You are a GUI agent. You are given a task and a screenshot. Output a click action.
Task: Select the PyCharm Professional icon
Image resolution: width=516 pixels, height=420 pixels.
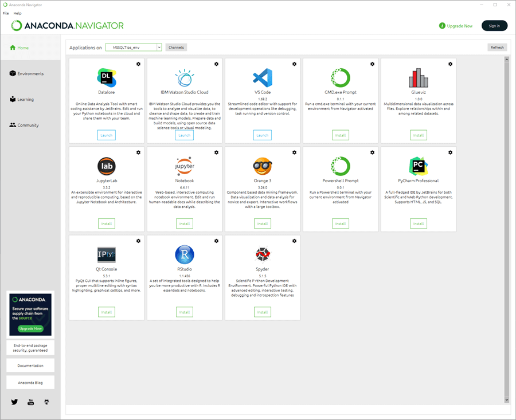click(418, 166)
